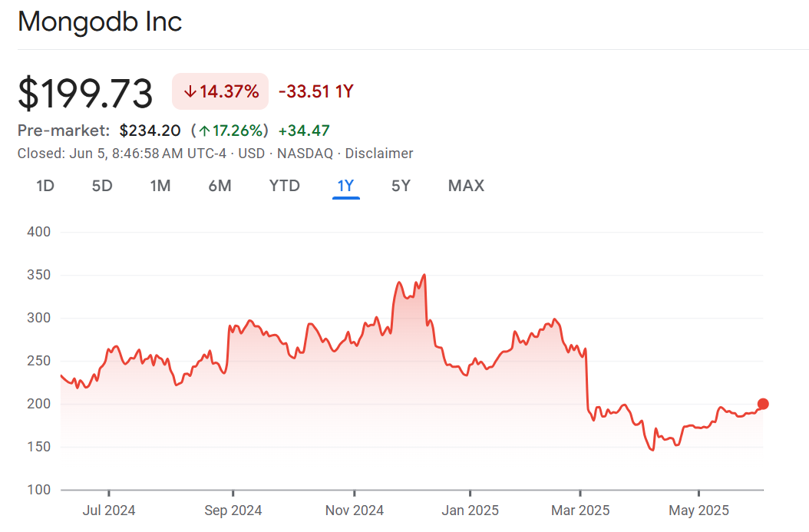Image resolution: width=809 pixels, height=532 pixels.
Task: Click the $234.20 pre-market price
Action: [150, 131]
